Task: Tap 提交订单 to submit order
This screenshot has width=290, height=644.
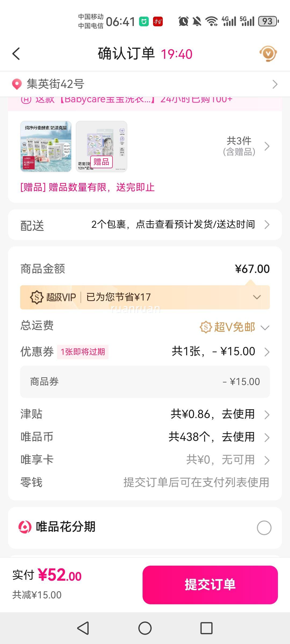Action: tap(210, 585)
